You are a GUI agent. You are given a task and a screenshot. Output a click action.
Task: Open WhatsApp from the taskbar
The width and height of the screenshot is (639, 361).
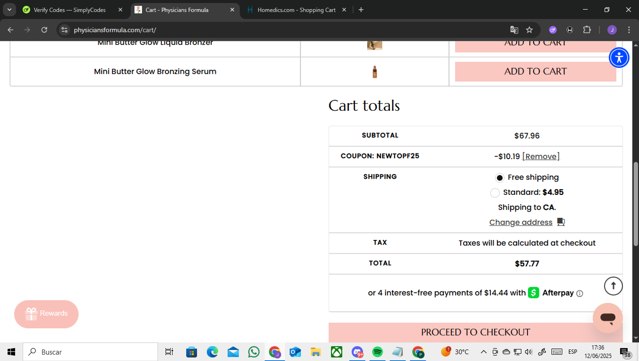pyautogui.click(x=253, y=352)
